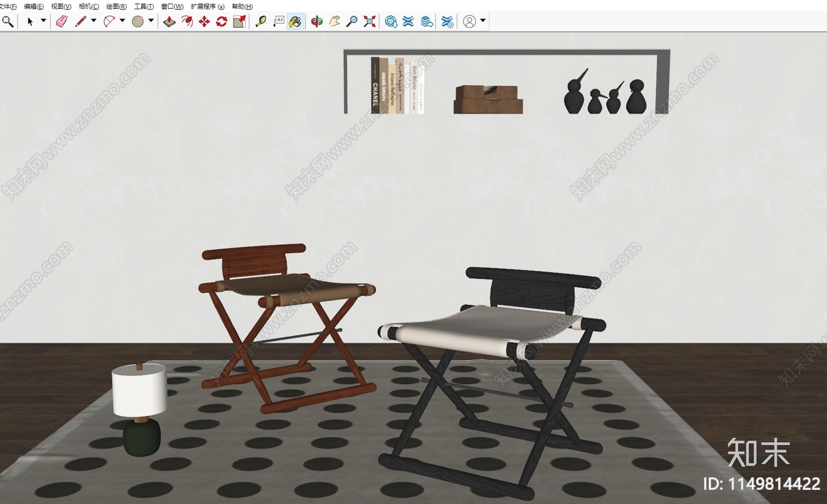The image size is (827, 504).
Task: Pick the Scale tool
Action: pos(239,22)
